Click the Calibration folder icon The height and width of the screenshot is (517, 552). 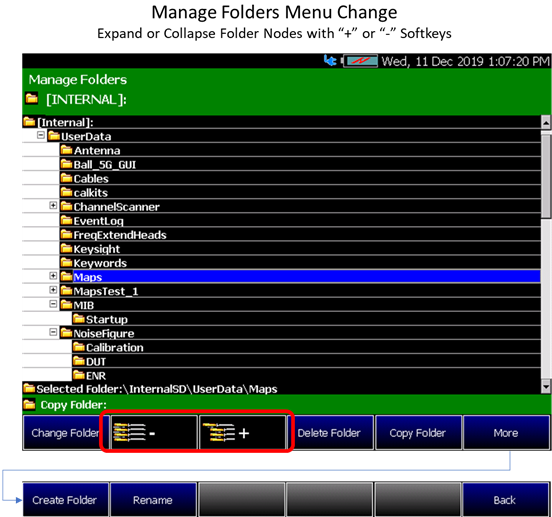79,347
